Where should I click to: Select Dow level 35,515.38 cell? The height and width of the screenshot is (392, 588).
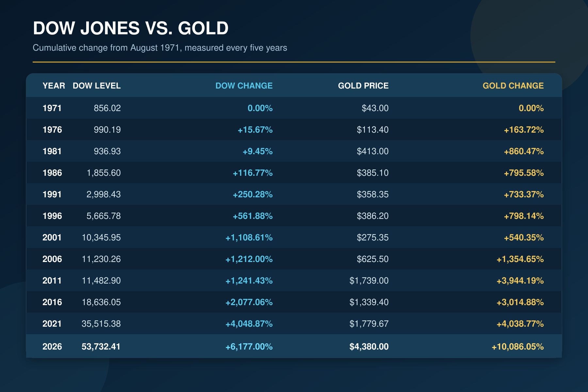101,324
